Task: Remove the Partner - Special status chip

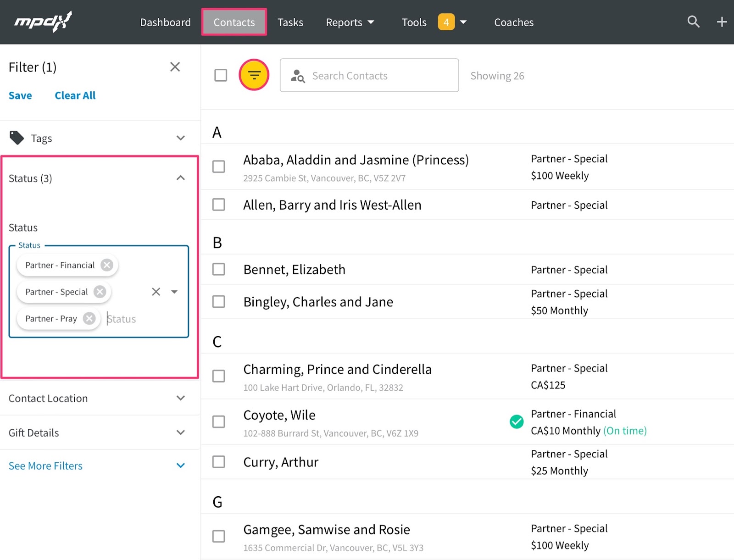Action: click(100, 292)
